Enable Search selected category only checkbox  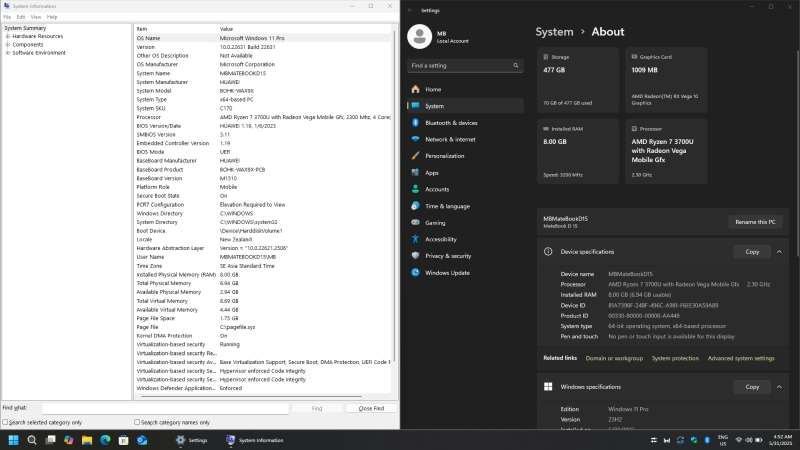coord(5,422)
